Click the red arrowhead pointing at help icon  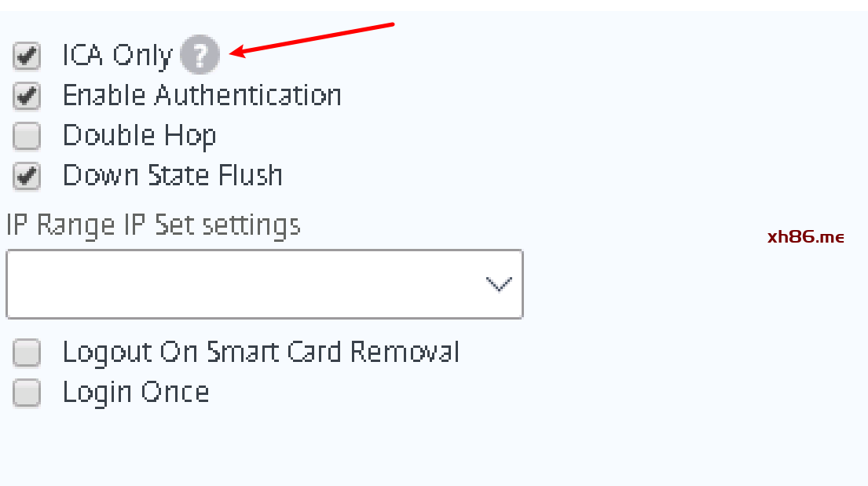[x=236, y=53]
